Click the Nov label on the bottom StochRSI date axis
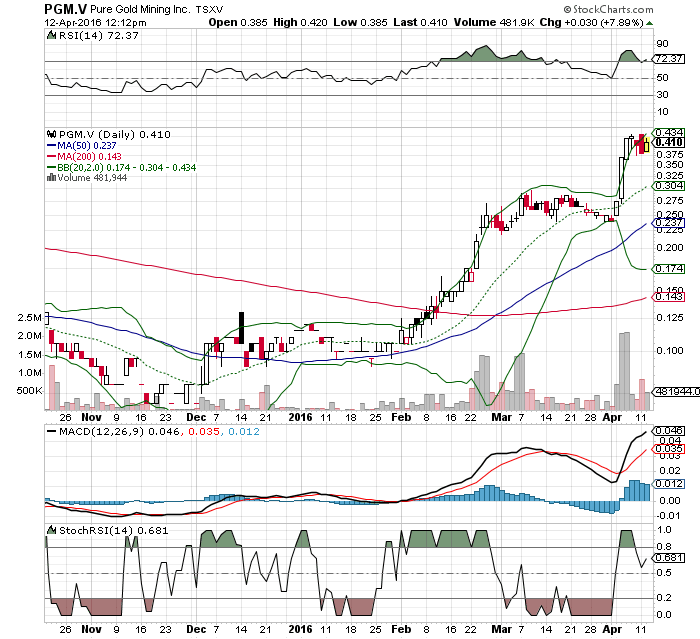Image resolution: width=700 pixels, height=639 pixels. click(92, 629)
